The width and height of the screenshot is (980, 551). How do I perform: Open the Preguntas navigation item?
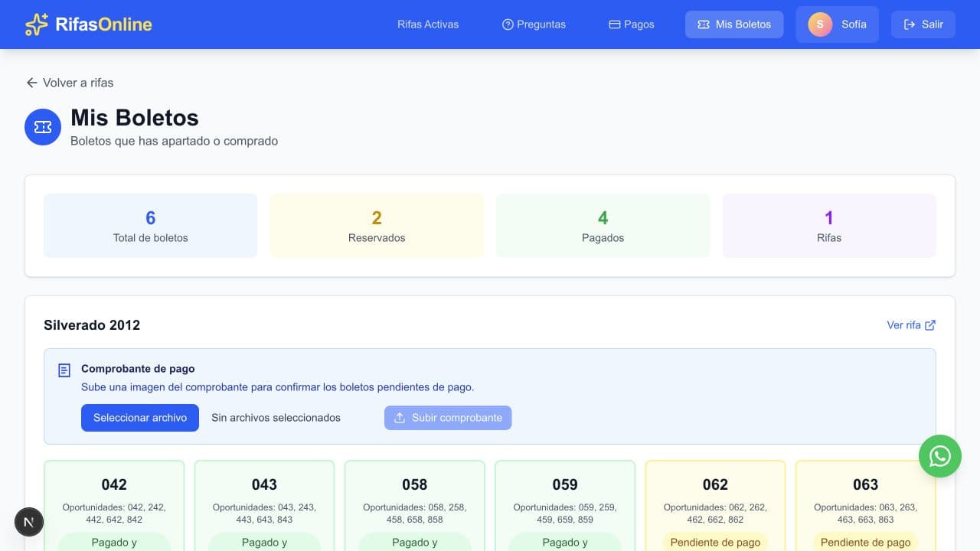pyautogui.click(x=534, y=24)
